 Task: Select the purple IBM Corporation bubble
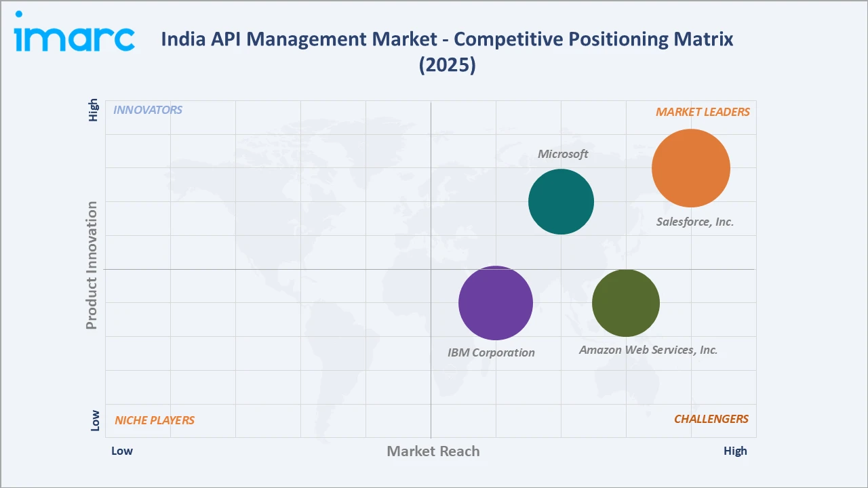[496, 302]
